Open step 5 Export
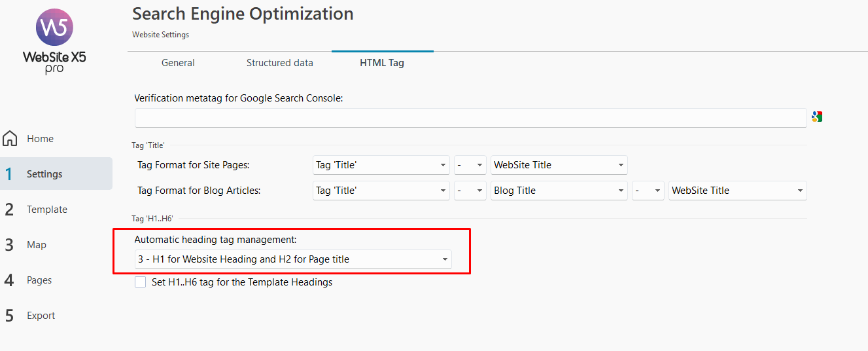The width and height of the screenshot is (868, 351). pos(56,315)
